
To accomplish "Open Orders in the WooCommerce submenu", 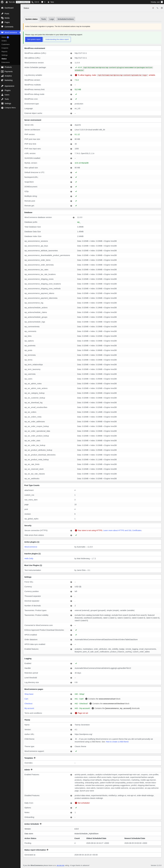I will click(x=4, y=41).
